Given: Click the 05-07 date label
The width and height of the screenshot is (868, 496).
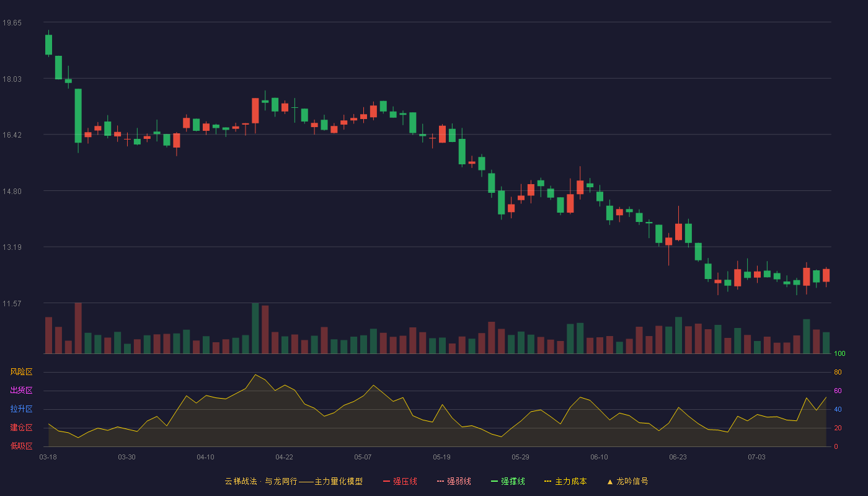Looking at the screenshot, I should [363, 457].
